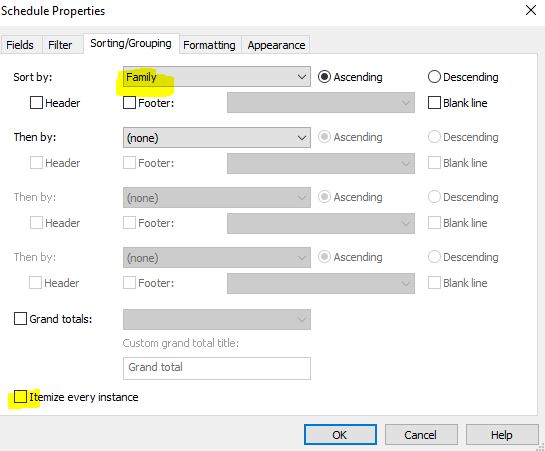The width and height of the screenshot is (545, 451).
Task: Click the Custom grand total title field
Action: 217,368
